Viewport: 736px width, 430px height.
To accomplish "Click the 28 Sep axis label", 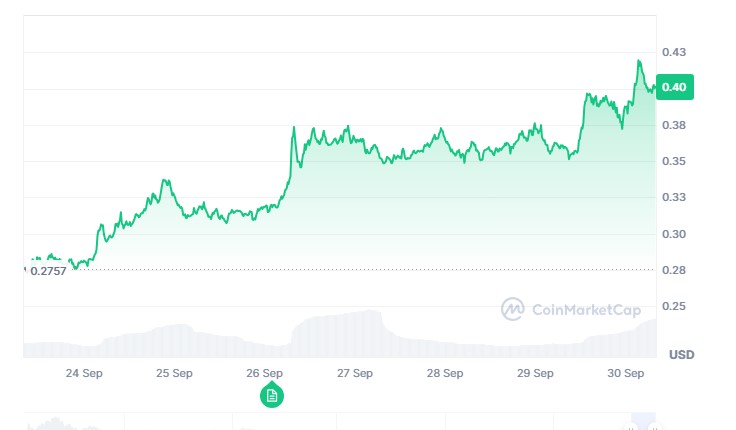I will pos(445,373).
